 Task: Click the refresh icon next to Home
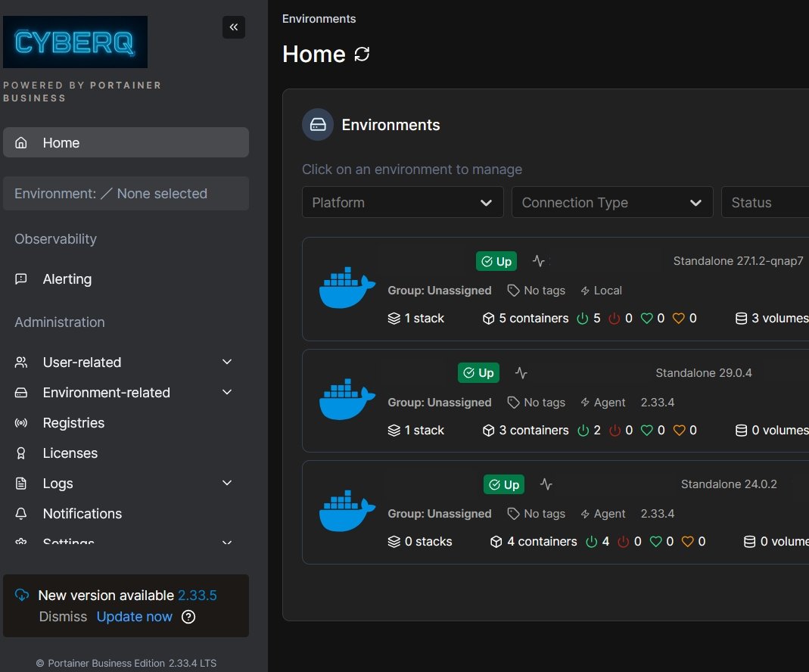362,54
